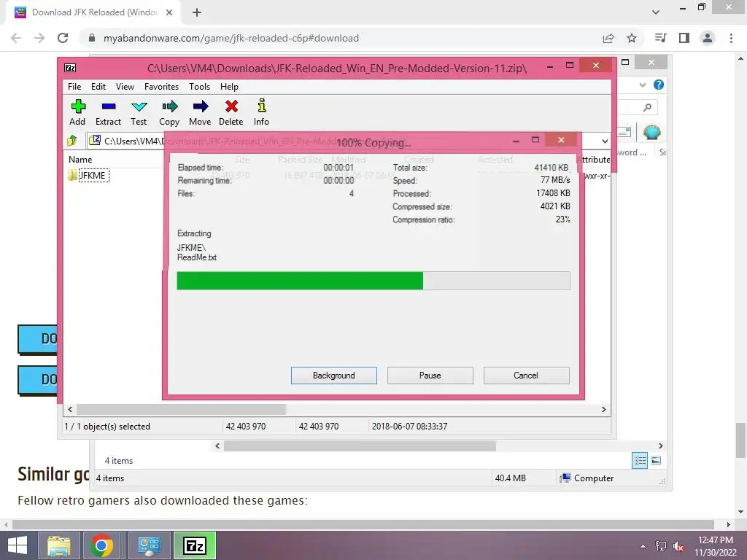Click the Add toolbar icon in 7-Zip
The width and height of the screenshot is (747, 560).
tap(77, 112)
